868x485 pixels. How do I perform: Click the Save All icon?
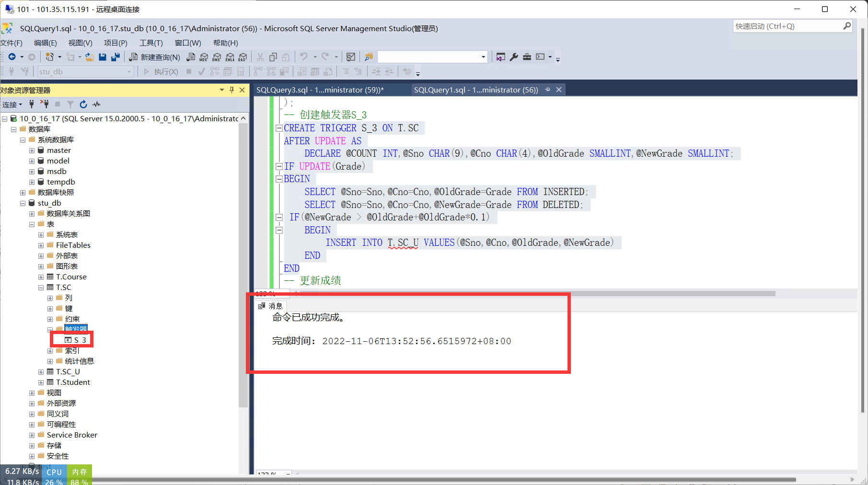click(x=116, y=57)
